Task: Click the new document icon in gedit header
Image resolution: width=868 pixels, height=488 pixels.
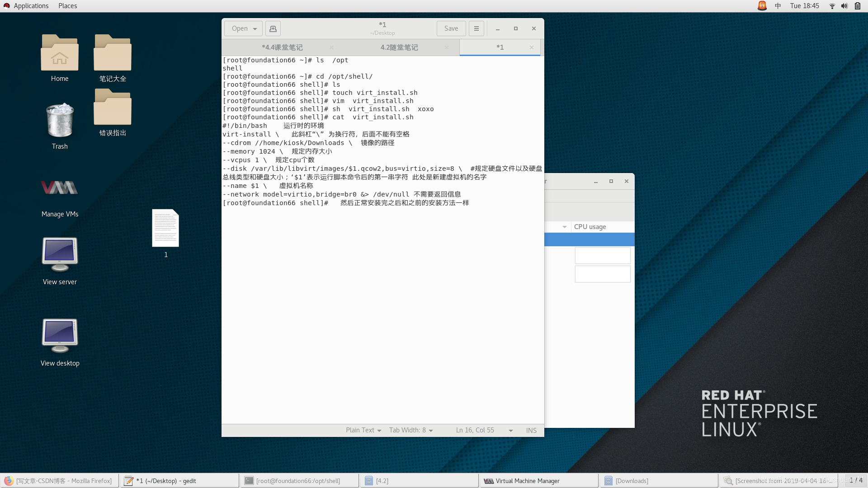Action: (273, 28)
